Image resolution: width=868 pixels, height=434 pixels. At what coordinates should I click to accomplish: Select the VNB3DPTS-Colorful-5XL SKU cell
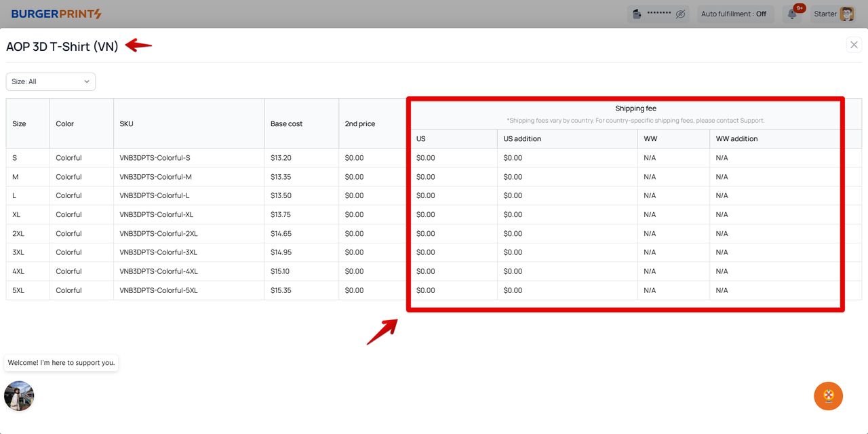point(159,290)
